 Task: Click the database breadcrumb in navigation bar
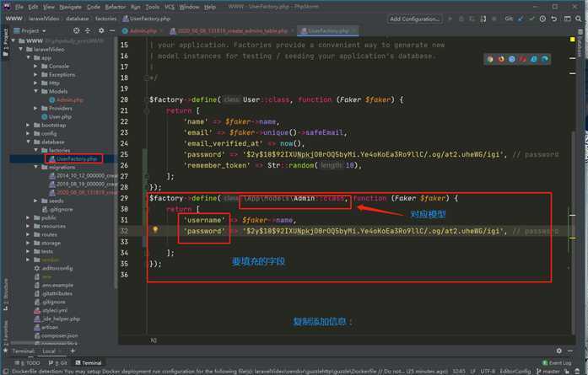78,19
